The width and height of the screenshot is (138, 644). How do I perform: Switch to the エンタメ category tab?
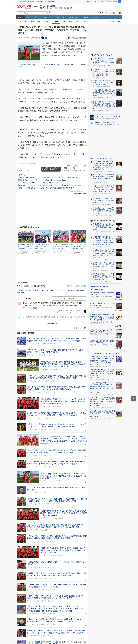click(47, 21)
